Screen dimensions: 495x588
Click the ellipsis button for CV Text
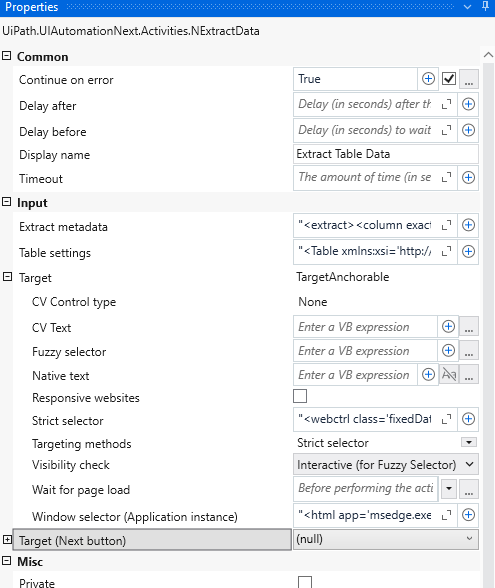point(469,327)
